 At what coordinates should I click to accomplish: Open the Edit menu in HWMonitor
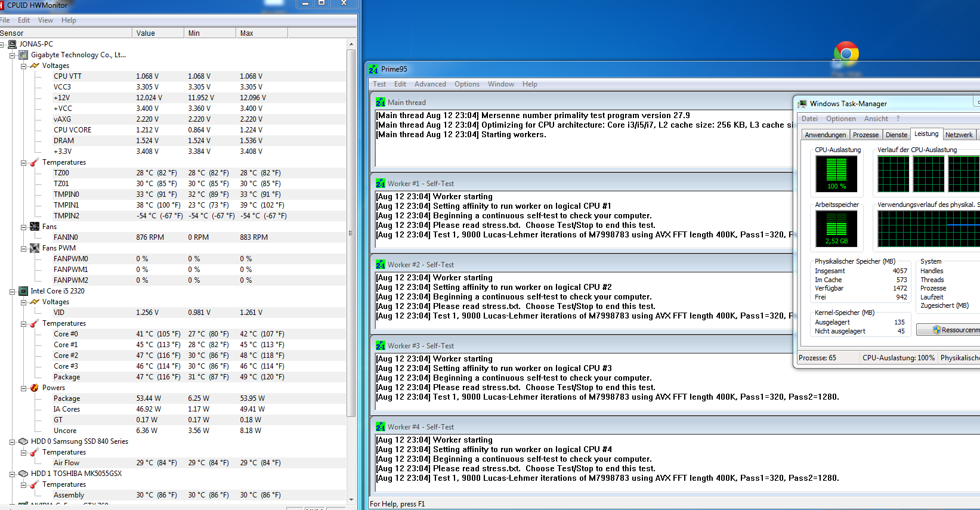pos(24,20)
